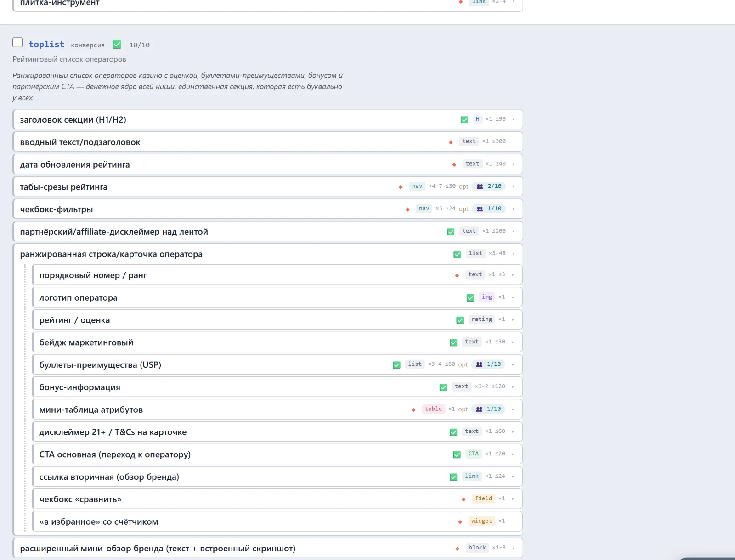Click the red diamond on вводный текст/подзаголовок row

click(451, 142)
